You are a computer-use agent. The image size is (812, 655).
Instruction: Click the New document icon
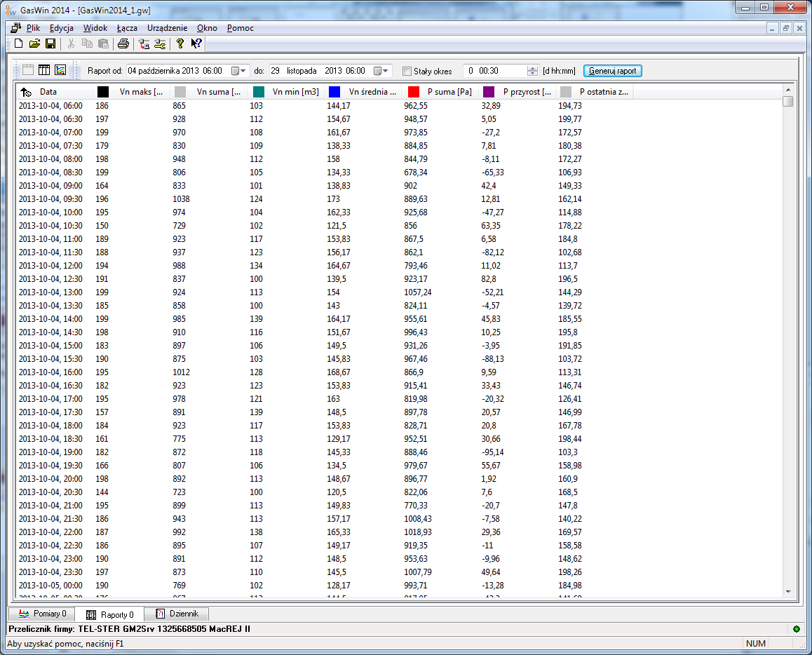click(x=19, y=44)
